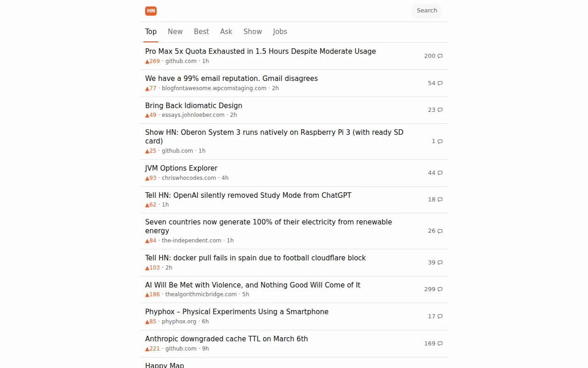Click essays.johnloeber.com domain text

[193, 115]
